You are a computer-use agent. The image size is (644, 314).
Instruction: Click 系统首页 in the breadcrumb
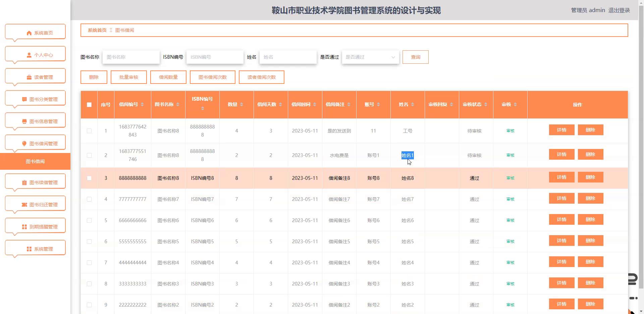pos(97,30)
